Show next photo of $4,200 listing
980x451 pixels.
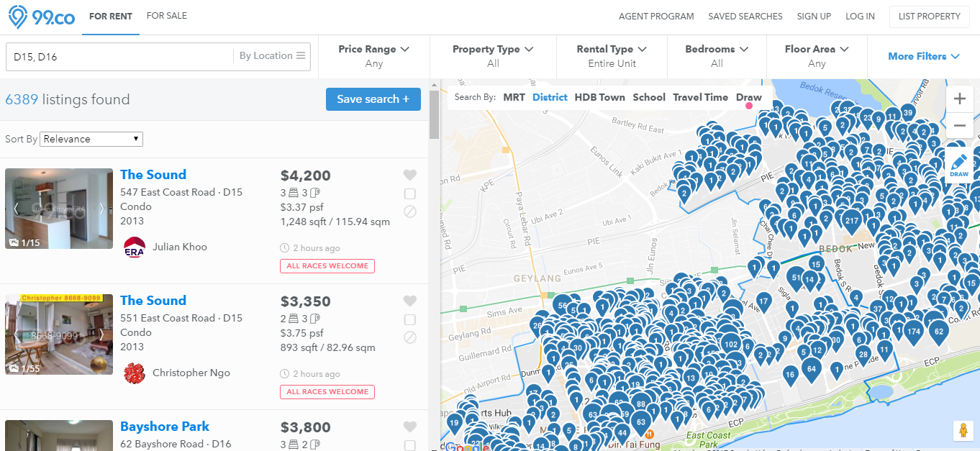[101, 209]
